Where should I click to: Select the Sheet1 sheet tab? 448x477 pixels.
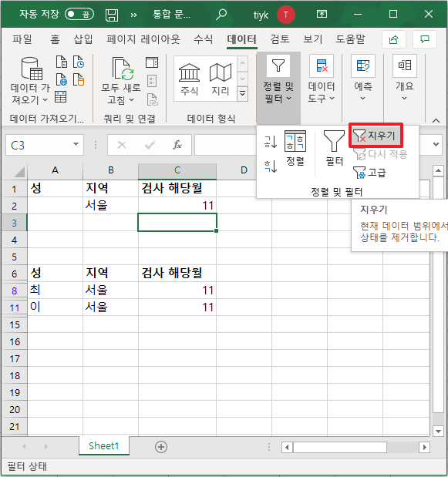pyautogui.click(x=103, y=446)
